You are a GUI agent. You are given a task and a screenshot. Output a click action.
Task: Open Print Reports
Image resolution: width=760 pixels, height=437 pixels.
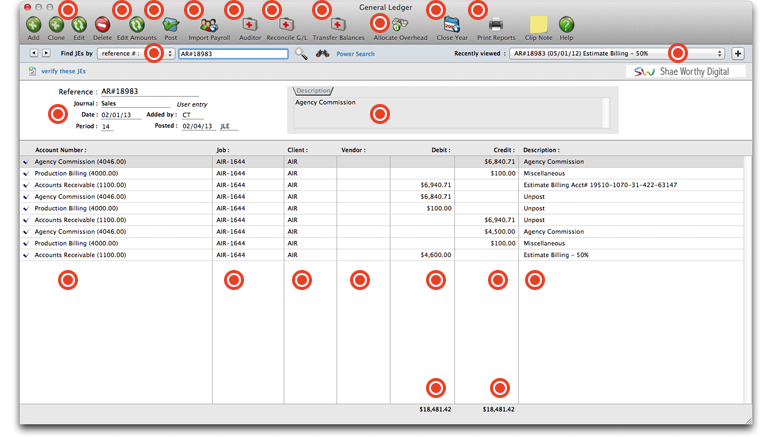496,25
